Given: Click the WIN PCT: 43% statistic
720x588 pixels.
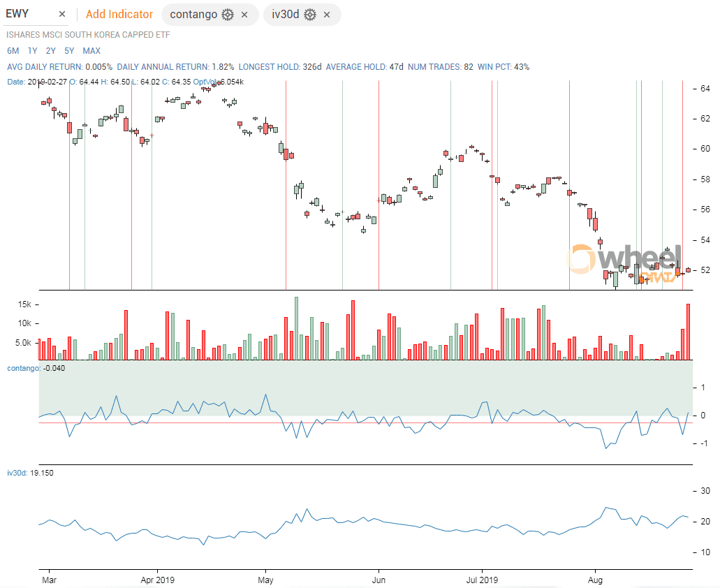Looking at the screenshot, I should point(504,67).
